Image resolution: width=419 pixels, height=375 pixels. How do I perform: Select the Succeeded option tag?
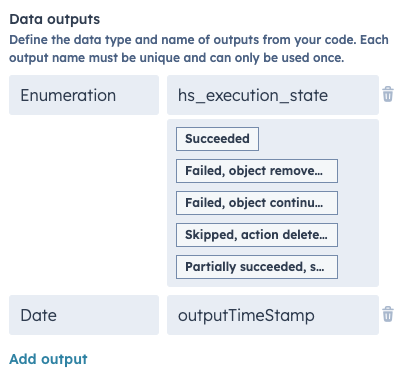(217, 139)
